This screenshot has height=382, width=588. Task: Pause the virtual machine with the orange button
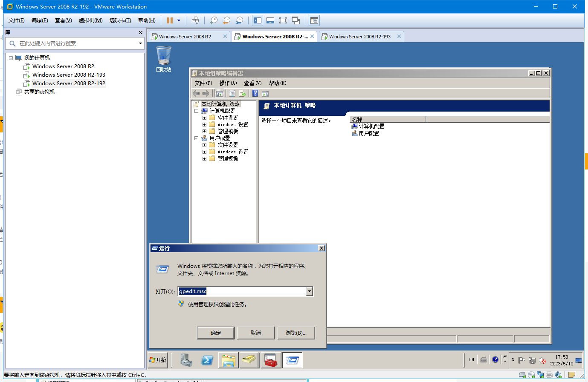pyautogui.click(x=170, y=20)
